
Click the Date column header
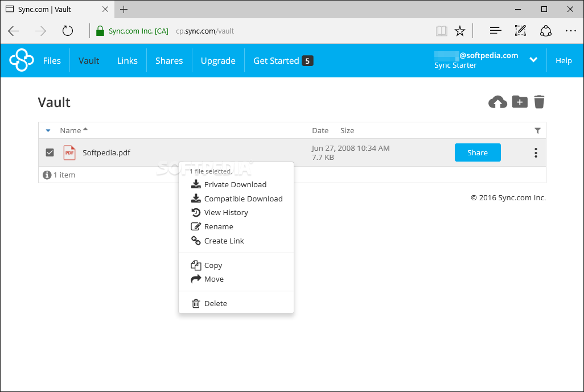320,131
